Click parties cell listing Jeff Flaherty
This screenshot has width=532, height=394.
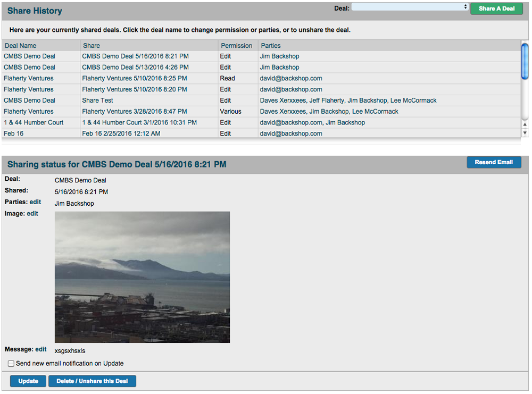(348, 100)
